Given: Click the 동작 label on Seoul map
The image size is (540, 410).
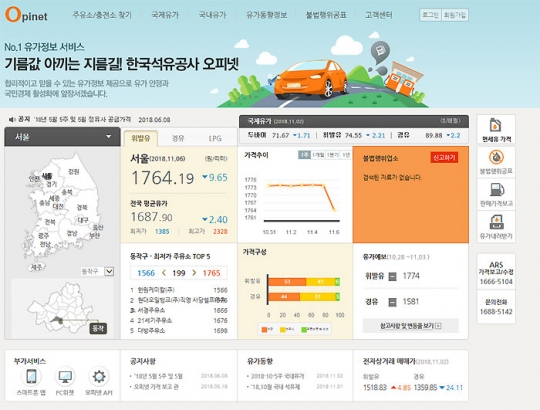Looking at the screenshot, I should click(98, 328).
